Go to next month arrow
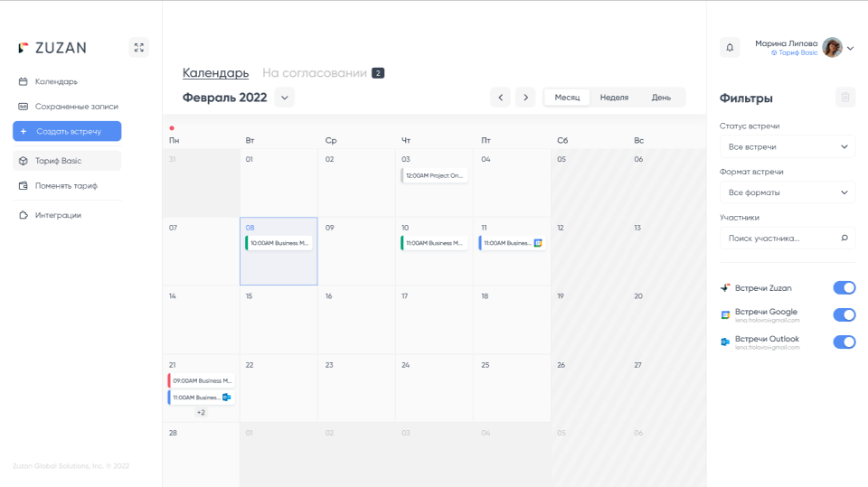This screenshot has width=868, height=487. click(x=525, y=98)
